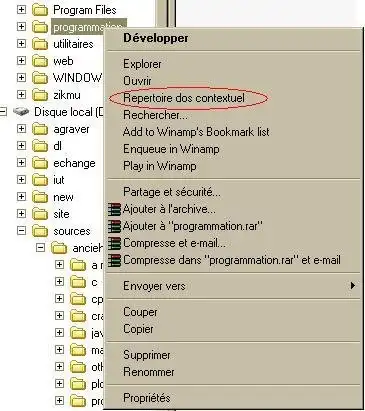The height and width of the screenshot is (411, 365).
Task: Expand the programmation folder node
Action: pos(21,26)
